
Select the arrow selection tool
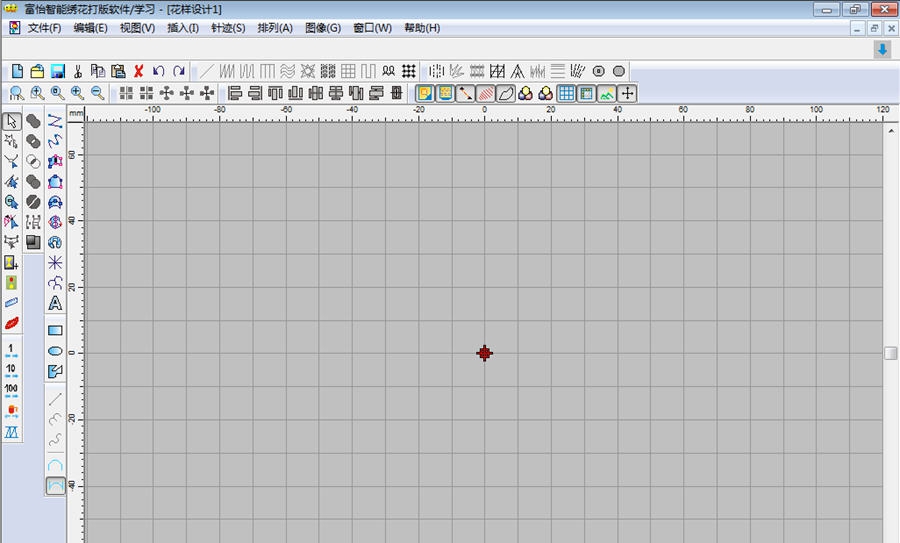(x=11, y=121)
